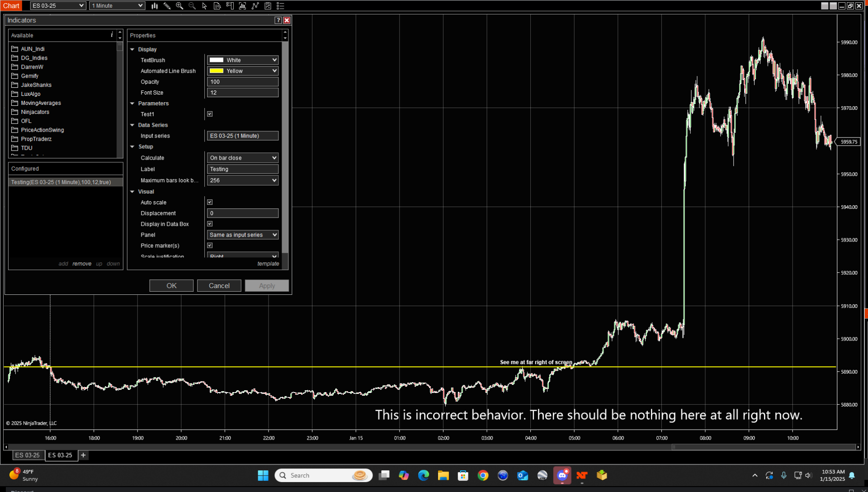Select the drawing tools pencil icon
Screen dimensions: 868x492
tap(167, 6)
